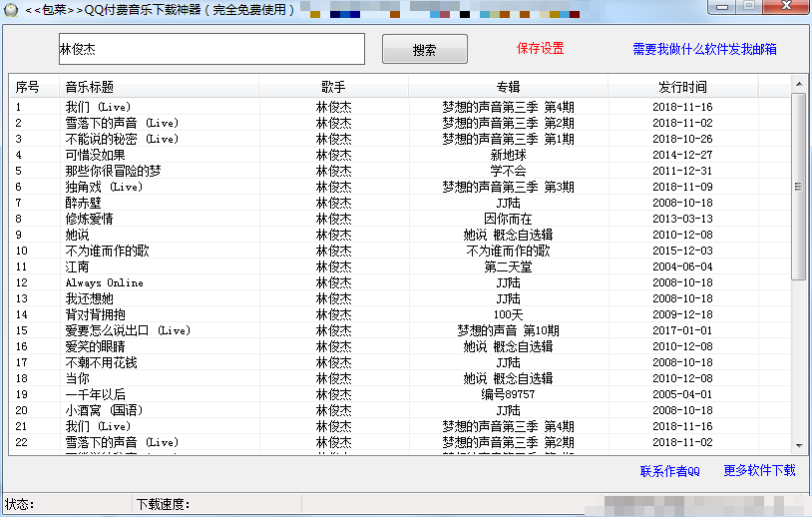Click the 搜索 search button
Image resolution: width=812 pixels, height=517 pixels.
click(425, 49)
